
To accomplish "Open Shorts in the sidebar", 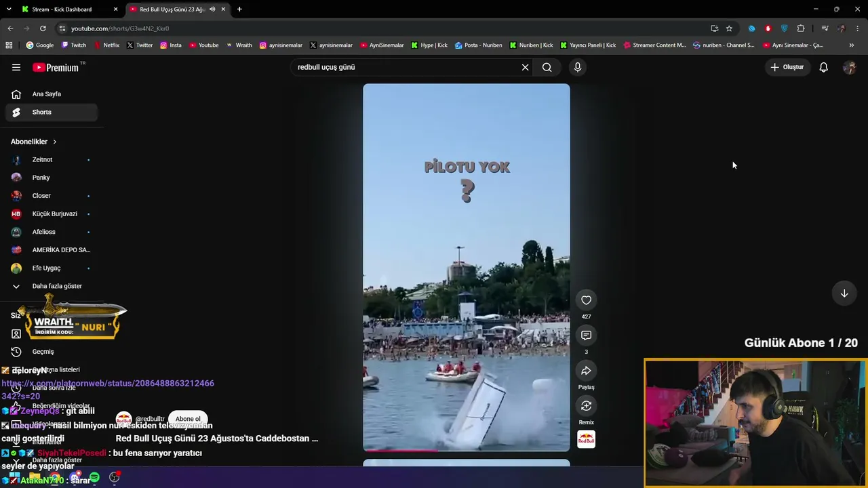I will [52, 113].
